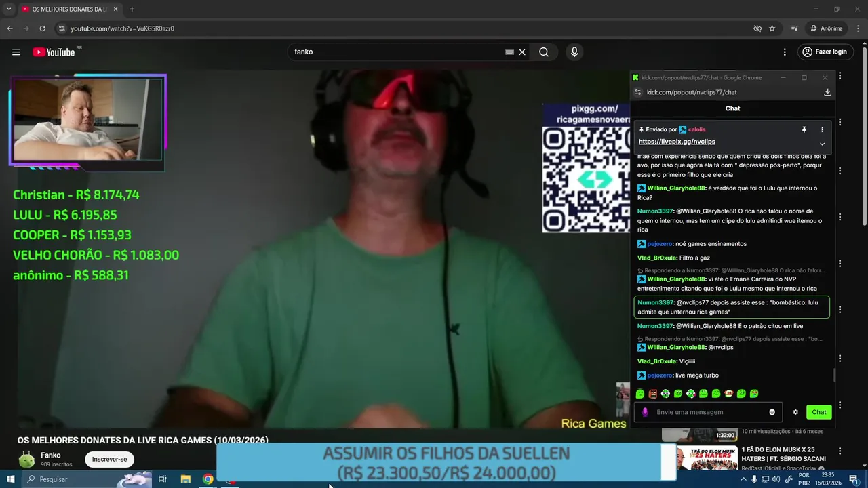Install Kick app icon in popup address bar
868x488 pixels.
click(827, 92)
